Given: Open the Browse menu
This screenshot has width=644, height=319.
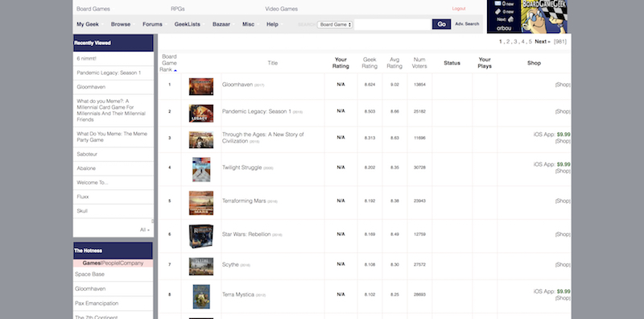Looking at the screenshot, I should (120, 24).
